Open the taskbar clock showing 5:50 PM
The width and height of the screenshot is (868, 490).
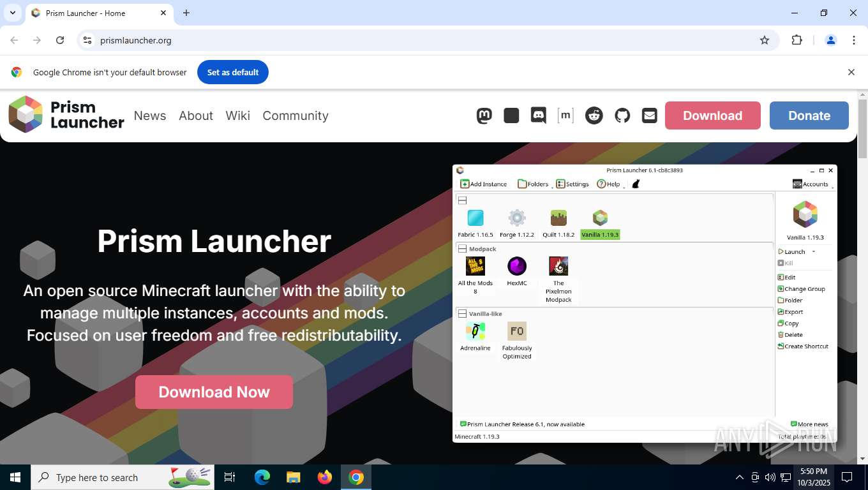pos(813,477)
